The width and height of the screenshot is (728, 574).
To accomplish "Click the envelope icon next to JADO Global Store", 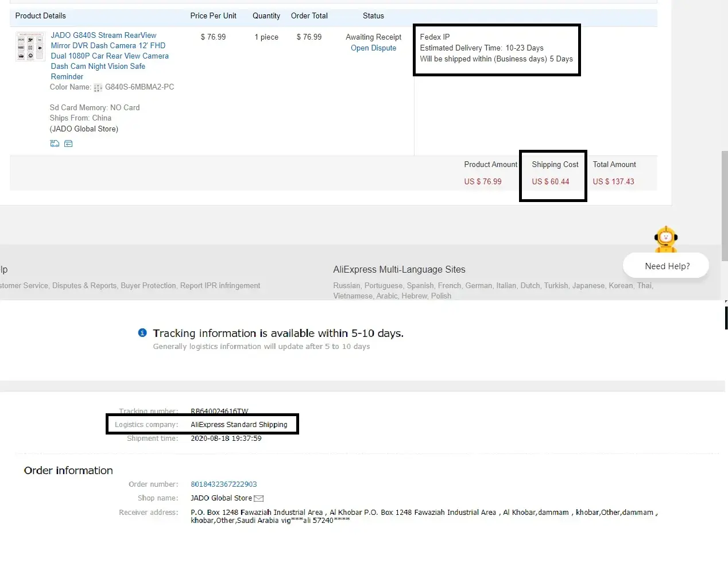I will tap(259, 498).
